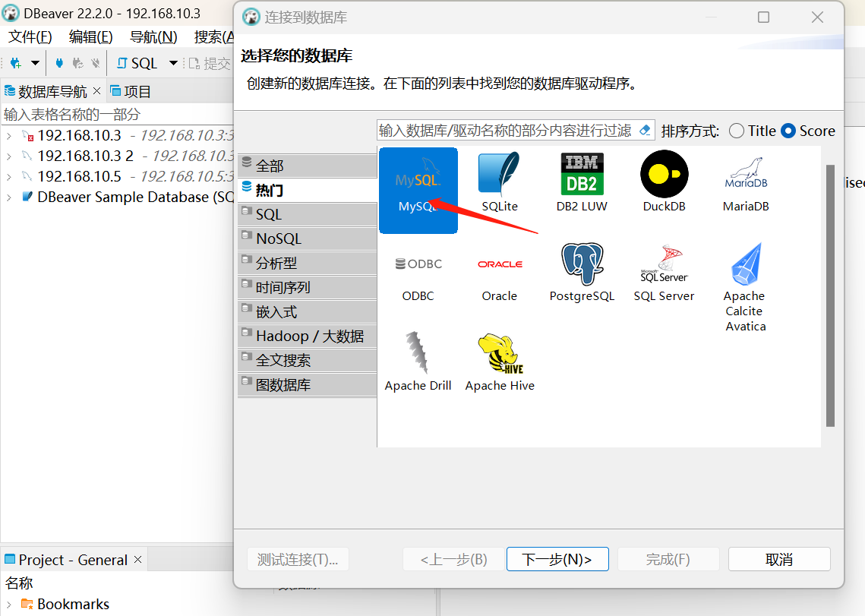The height and width of the screenshot is (616, 865).
Task: Open dropdown next to new connection icon
Action: (x=35, y=63)
